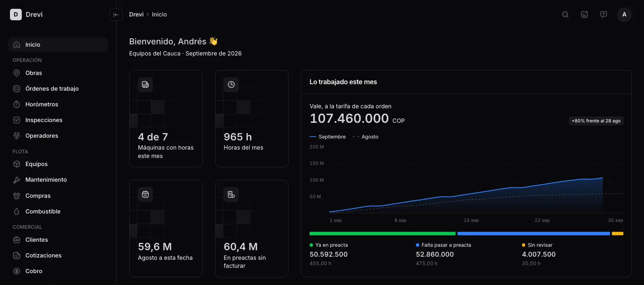This screenshot has height=285, width=644.
Task: Open search using the magnifier icon
Action: (565, 15)
